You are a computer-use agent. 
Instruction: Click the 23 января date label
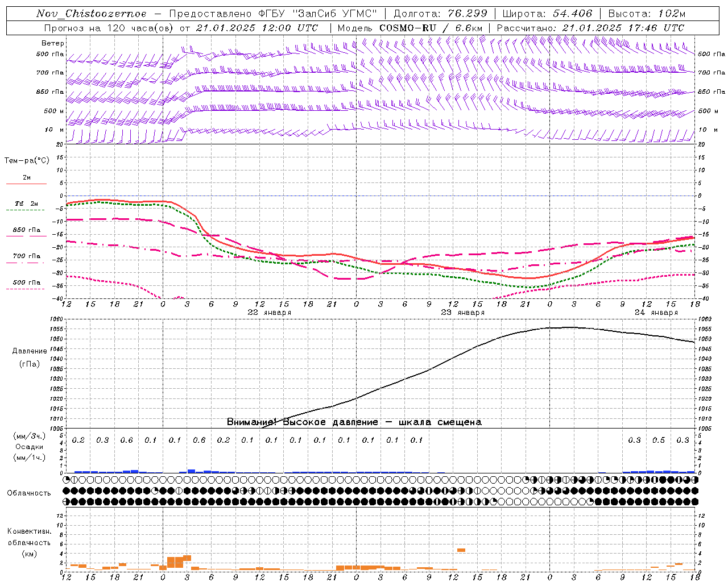click(463, 313)
